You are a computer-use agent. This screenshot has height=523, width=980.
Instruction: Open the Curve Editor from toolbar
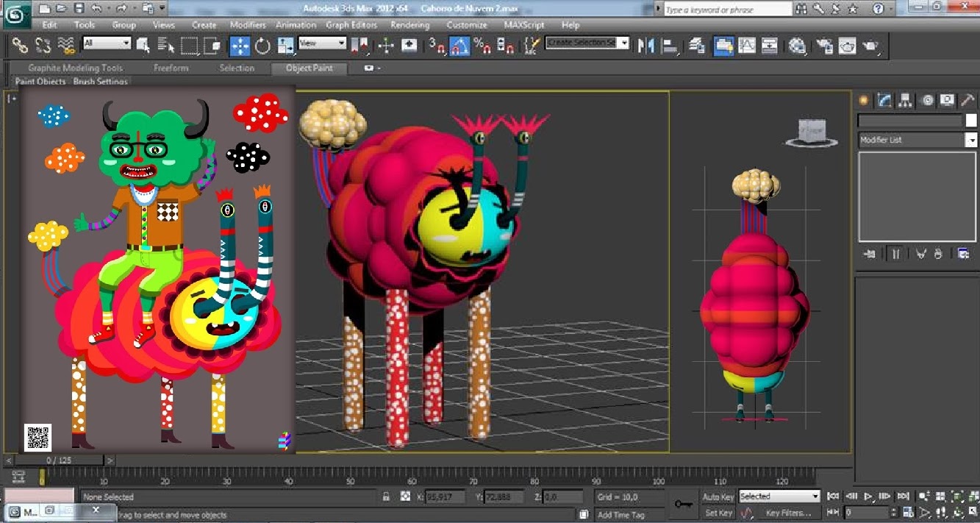tap(747, 46)
